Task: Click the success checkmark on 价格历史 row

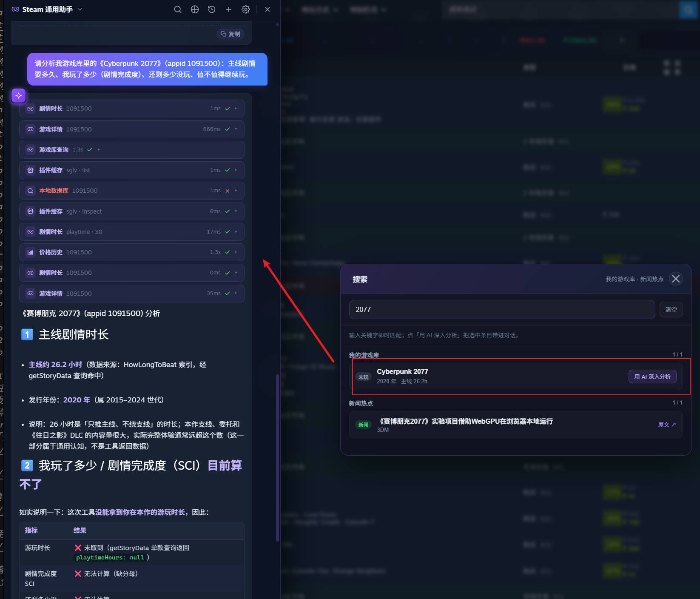Action: coord(228,252)
